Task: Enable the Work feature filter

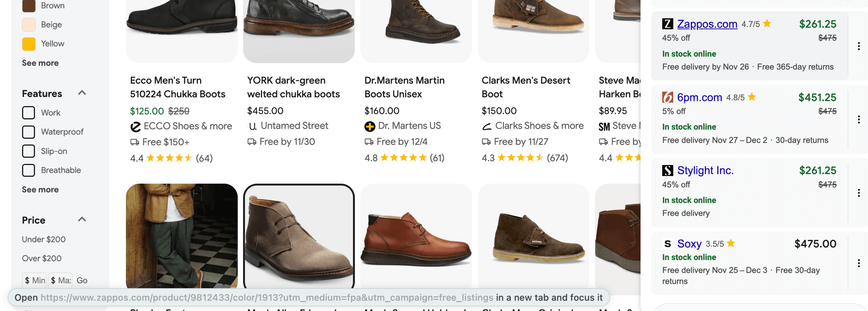Action: [x=29, y=113]
